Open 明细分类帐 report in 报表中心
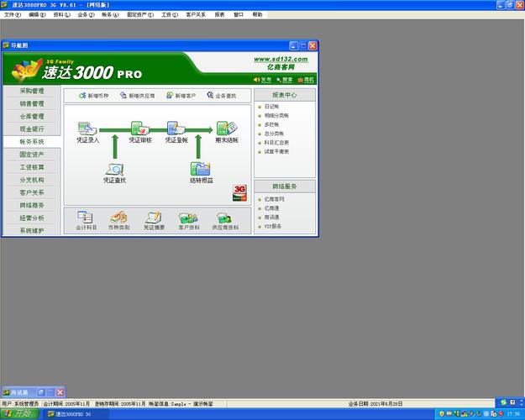This screenshot has width=525, height=420. pyautogui.click(x=276, y=116)
